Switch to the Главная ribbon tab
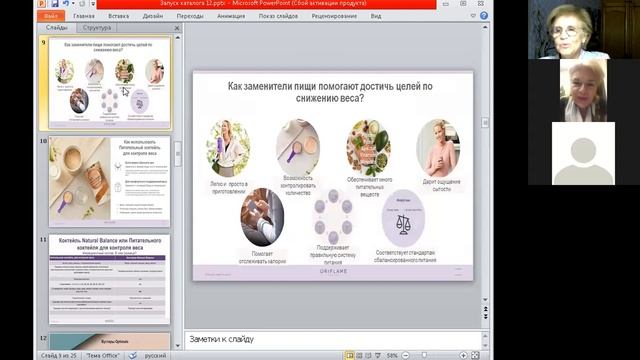 coord(84,16)
